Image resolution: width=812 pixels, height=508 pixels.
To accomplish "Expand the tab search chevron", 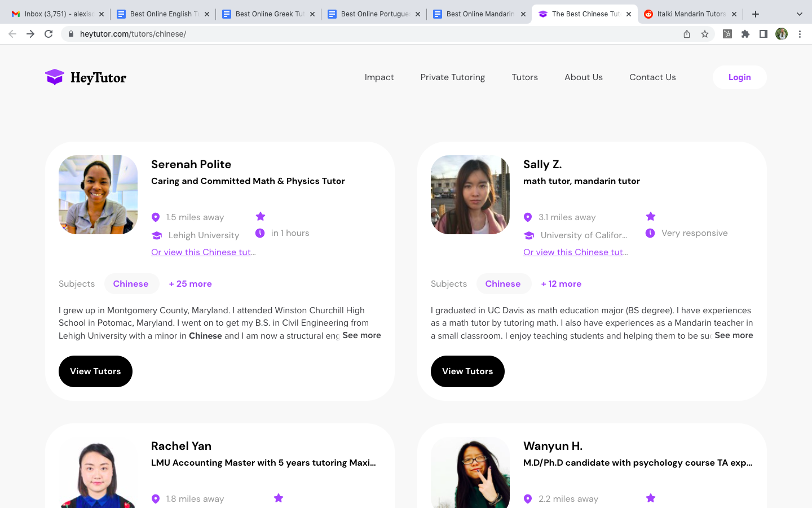I will coord(799,14).
